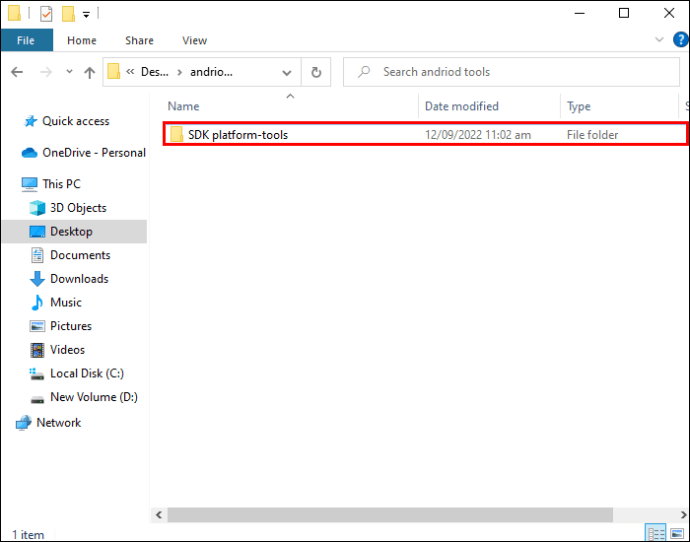Click the horizontal scrollbar right arrow
Screen dimensions: 690x542
(683, 515)
